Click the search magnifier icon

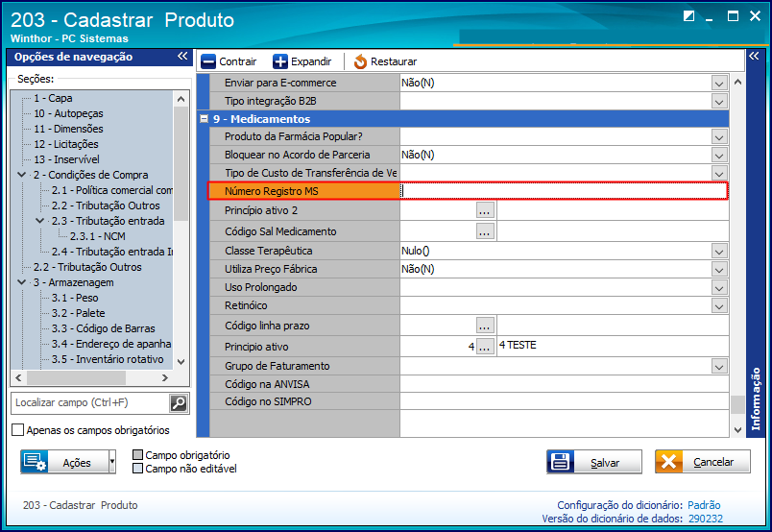(x=179, y=403)
